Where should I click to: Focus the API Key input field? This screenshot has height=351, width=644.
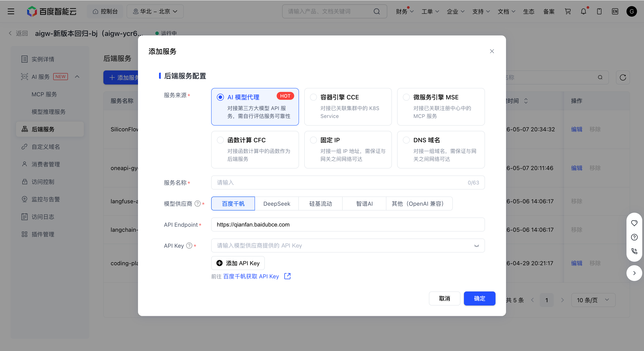[x=348, y=246]
